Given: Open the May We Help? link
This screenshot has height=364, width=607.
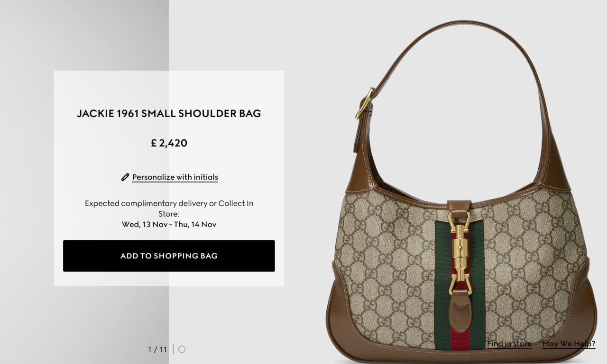Looking at the screenshot, I should [569, 344].
